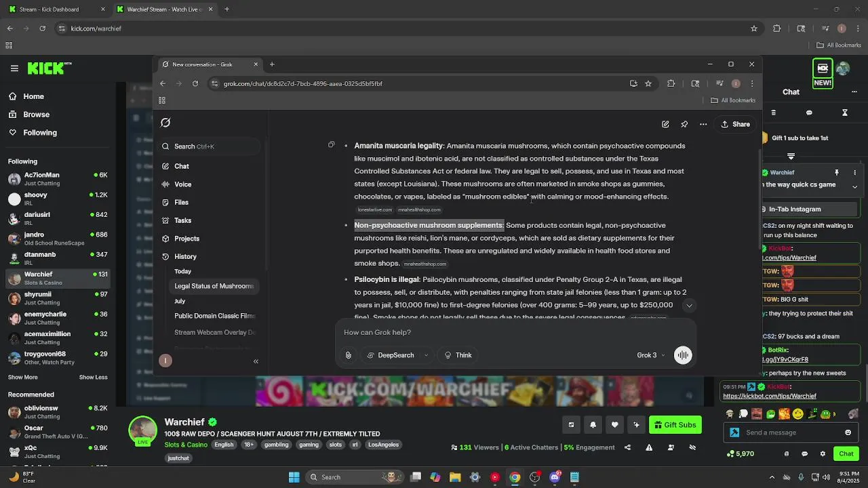Click share icon beside Engagement stats
This screenshot has width=868, height=488.
[627, 447]
